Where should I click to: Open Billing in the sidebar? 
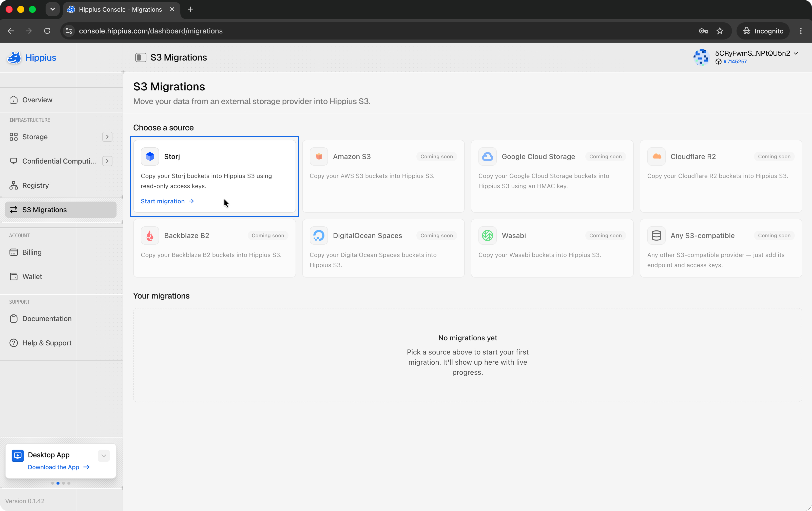click(61, 252)
